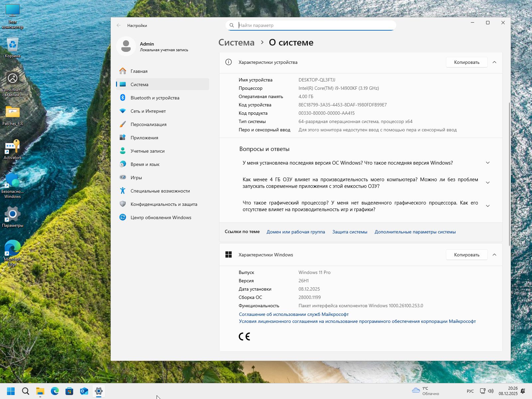Screen dimensions: 532x399
Task: Open Advanced system settings link
Action: click(415, 232)
